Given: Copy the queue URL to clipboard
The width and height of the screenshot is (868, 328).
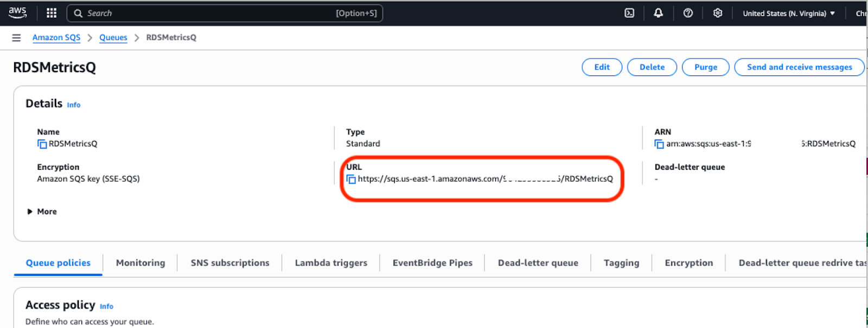Looking at the screenshot, I should tap(351, 179).
